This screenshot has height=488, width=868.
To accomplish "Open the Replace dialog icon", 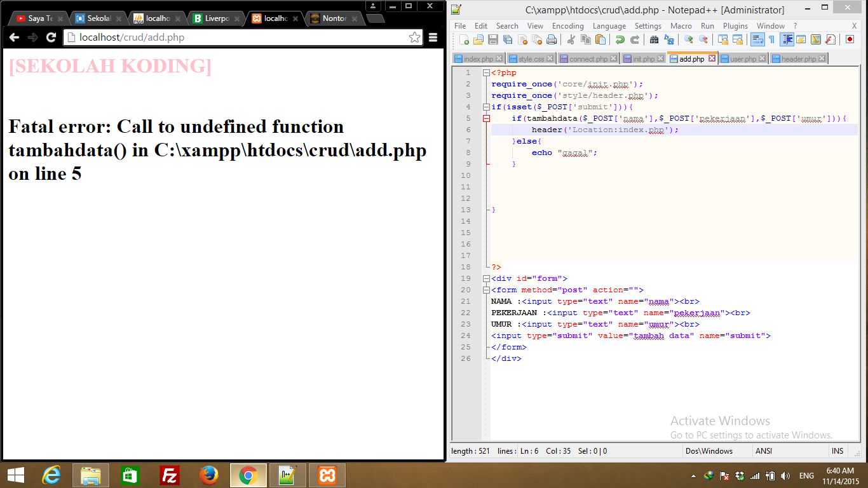I will point(668,39).
